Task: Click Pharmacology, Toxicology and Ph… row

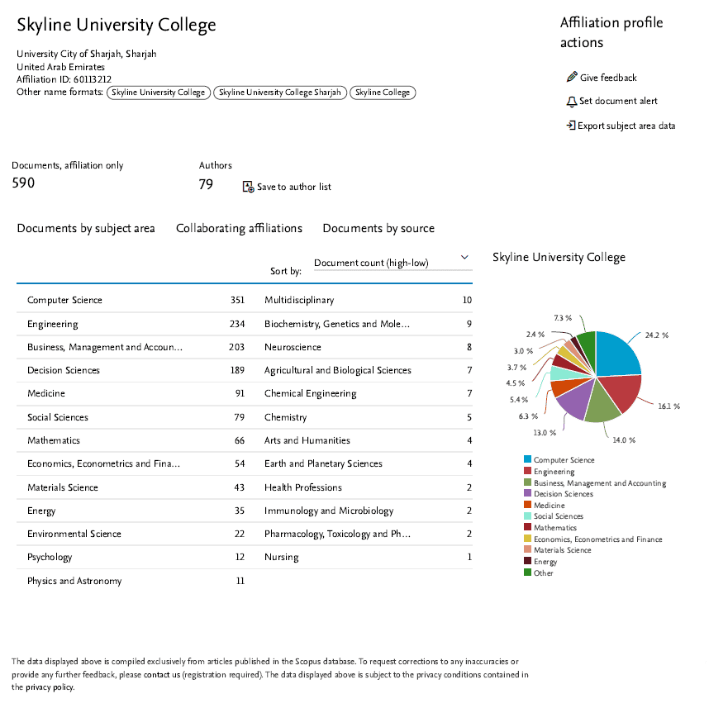Action: [369, 534]
